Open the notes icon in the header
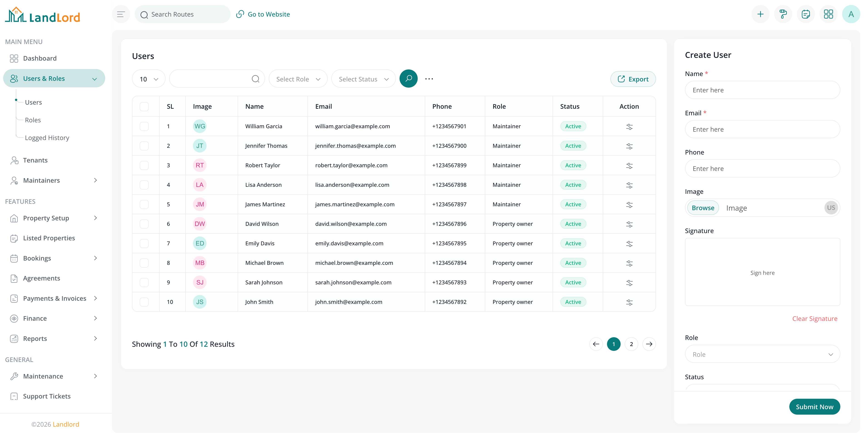The image size is (868, 433). (x=806, y=14)
